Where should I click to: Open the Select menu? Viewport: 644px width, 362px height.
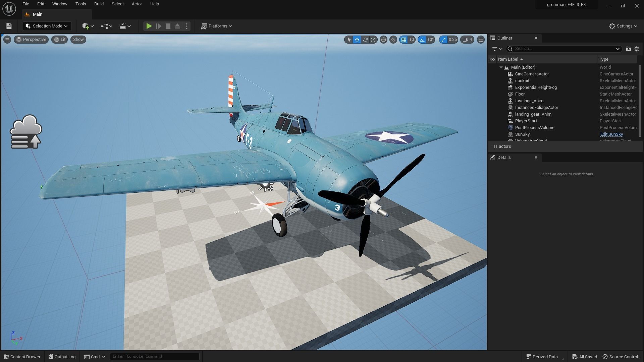click(x=118, y=4)
